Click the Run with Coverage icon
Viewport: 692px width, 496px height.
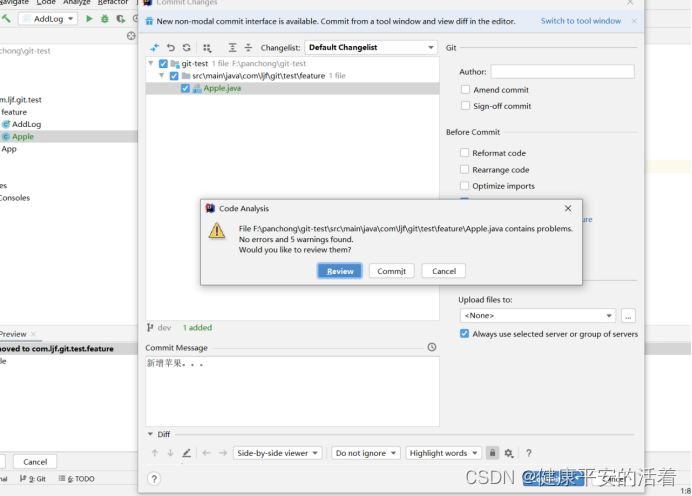point(120,19)
